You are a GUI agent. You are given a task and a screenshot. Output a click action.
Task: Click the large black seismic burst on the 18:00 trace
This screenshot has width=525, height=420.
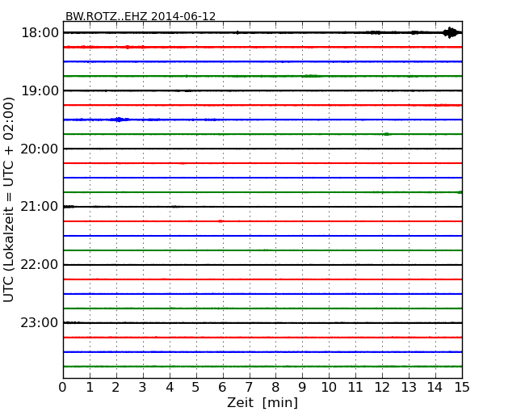point(451,33)
